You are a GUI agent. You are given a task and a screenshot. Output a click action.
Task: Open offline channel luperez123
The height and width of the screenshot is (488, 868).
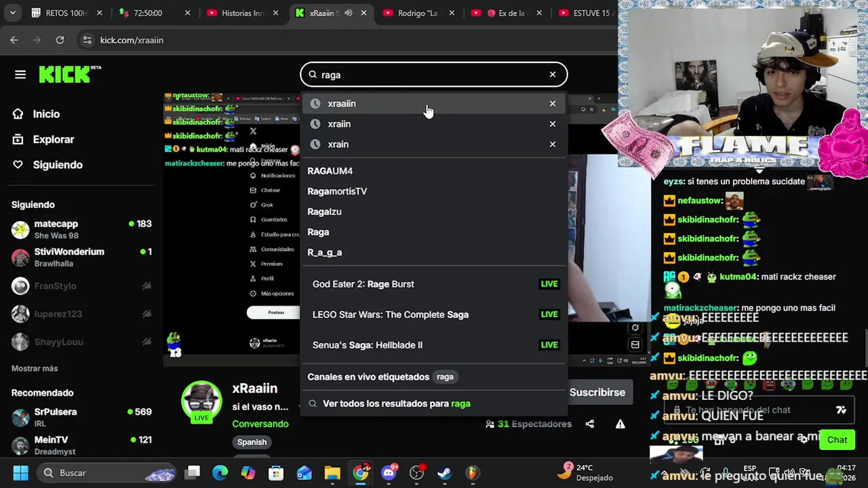[81, 314]
